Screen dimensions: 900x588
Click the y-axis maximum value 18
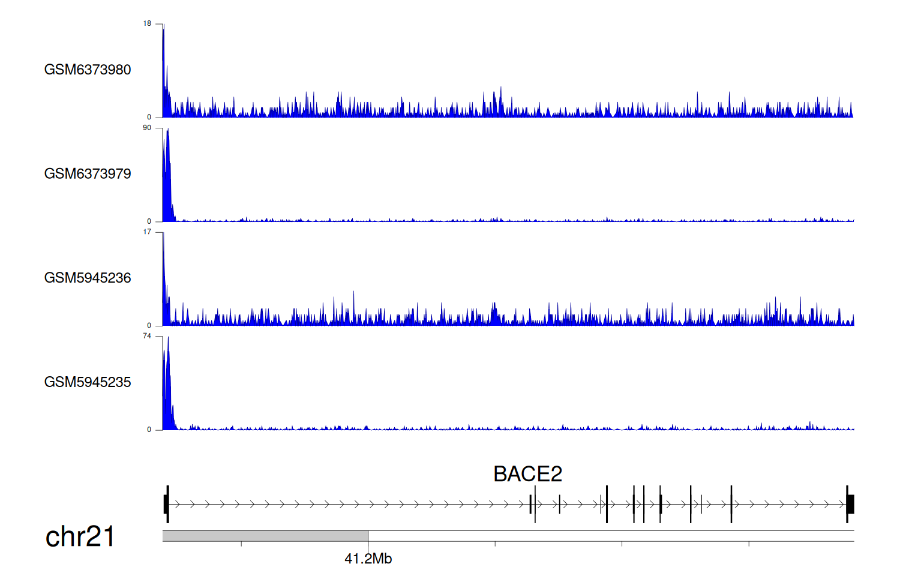tap(147, 24)
